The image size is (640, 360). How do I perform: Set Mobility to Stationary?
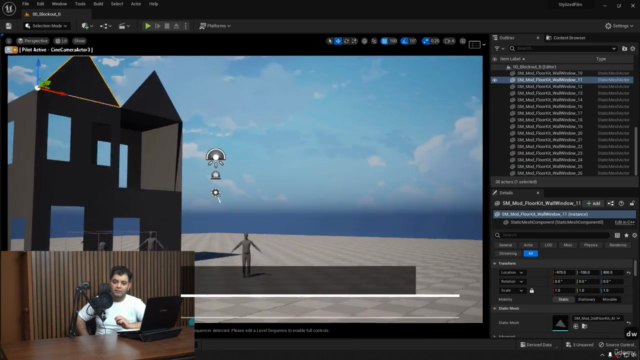(x=586, y=300)
